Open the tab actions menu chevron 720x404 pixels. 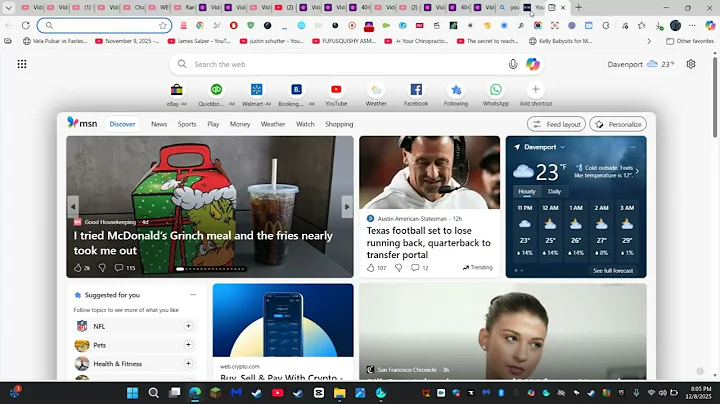click(x=8, y=8)
